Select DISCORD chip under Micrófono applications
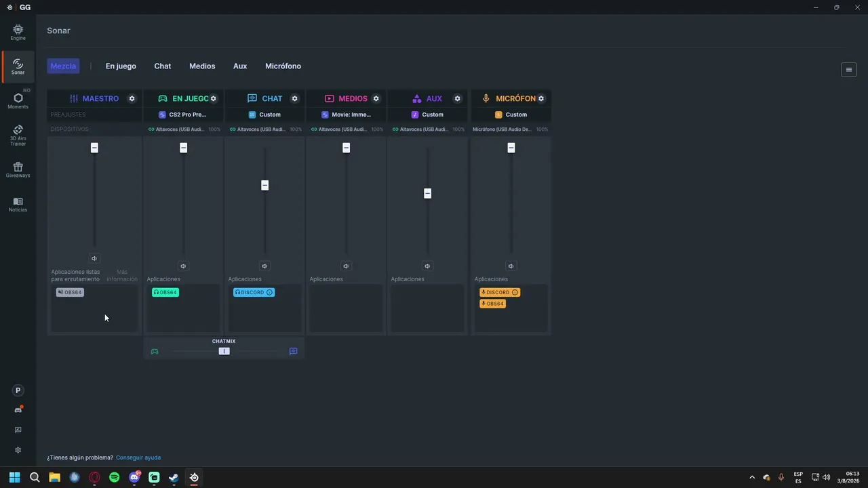Screen dimensions: 868x488 coord(500,292)
